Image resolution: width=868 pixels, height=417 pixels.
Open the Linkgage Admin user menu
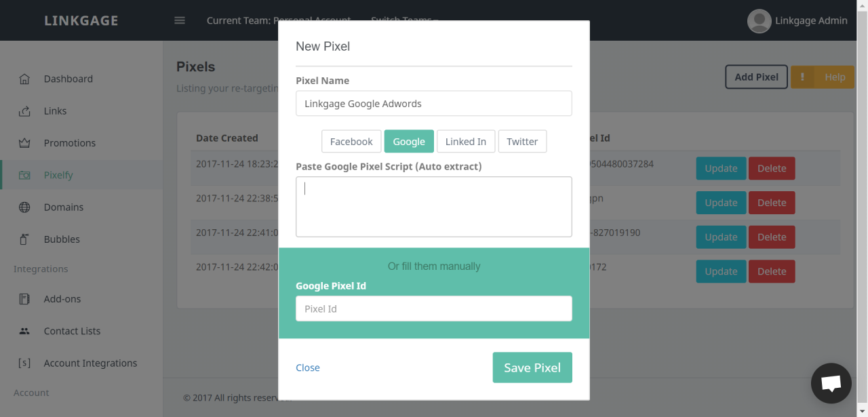(797, 20)
